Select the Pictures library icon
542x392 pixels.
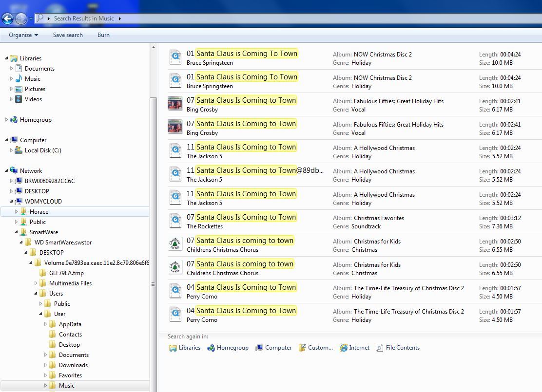(19, 89)
